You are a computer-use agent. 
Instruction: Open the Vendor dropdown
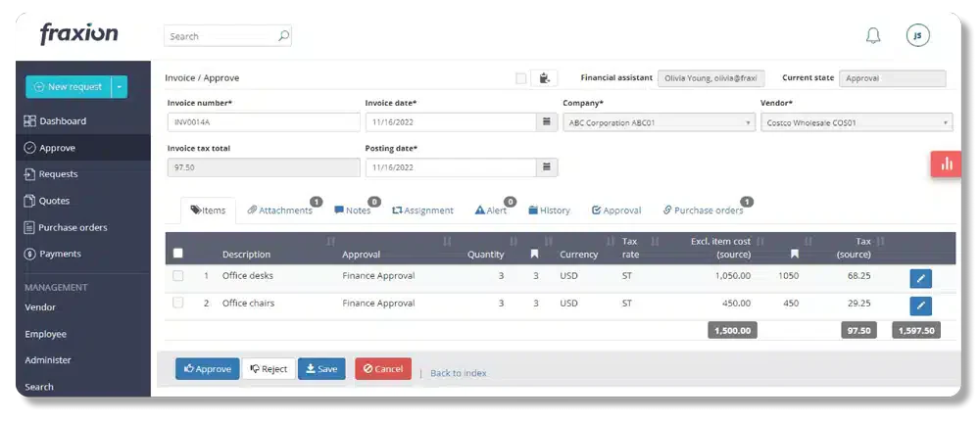click(x=857, y=123)
